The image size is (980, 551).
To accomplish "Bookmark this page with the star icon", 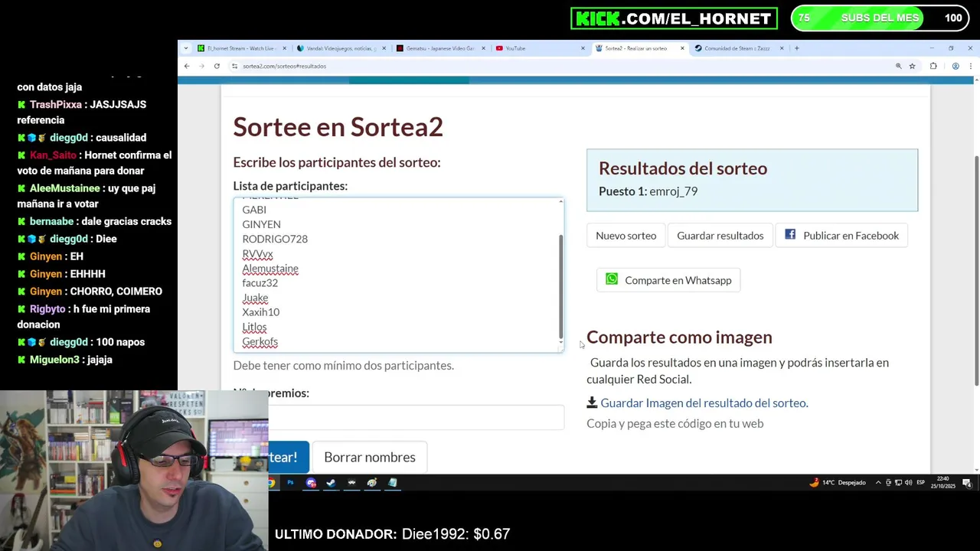I will [x=912, y=66].
